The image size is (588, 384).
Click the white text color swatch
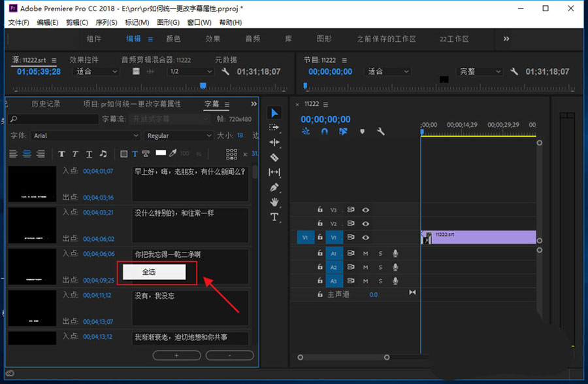pyautogui.click(x=160, y=153)
